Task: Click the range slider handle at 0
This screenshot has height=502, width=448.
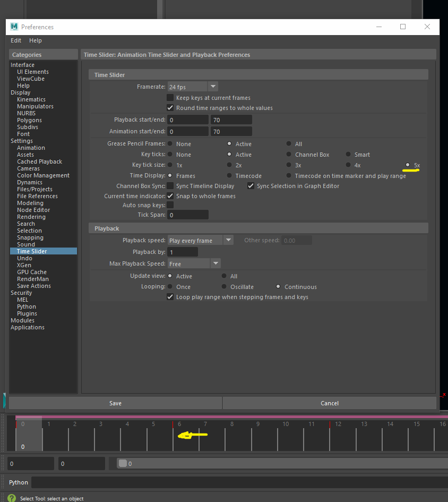Action: 123,463
